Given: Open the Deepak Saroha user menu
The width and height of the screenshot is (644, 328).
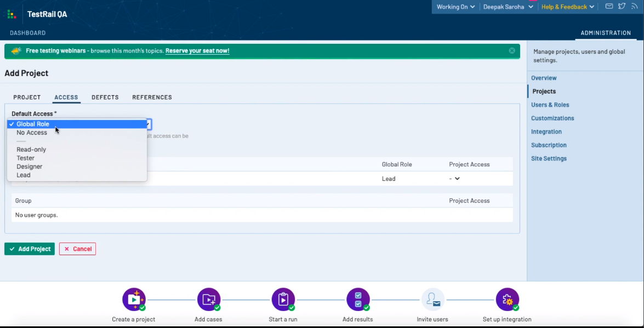Looking at the screenshot, I should 508,7.
